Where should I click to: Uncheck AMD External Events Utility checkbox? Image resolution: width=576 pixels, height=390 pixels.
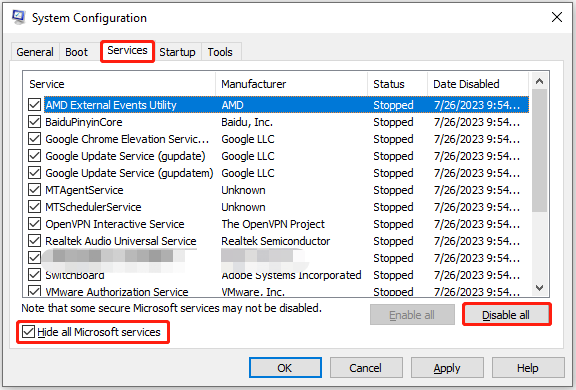tap(35, 105)
